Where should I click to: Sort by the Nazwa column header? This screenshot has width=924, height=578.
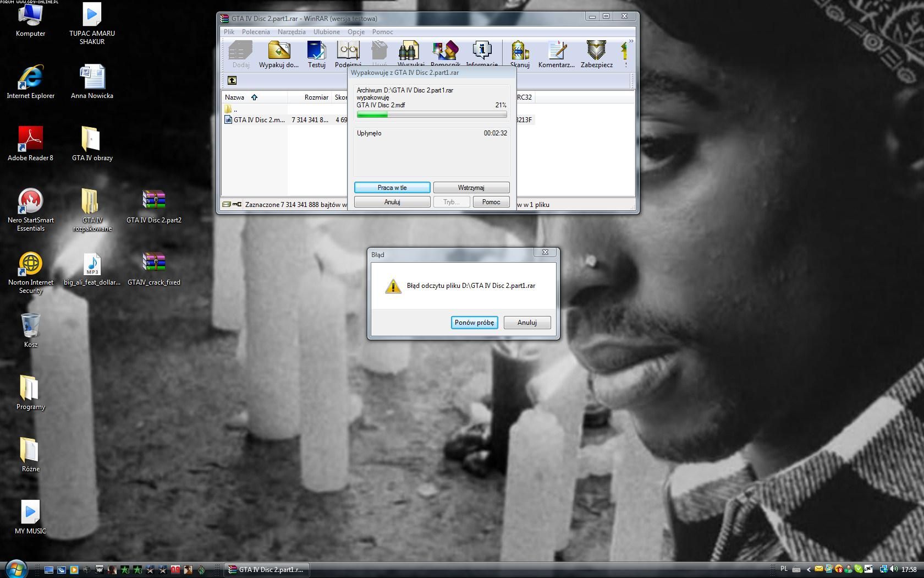point(235,97)
